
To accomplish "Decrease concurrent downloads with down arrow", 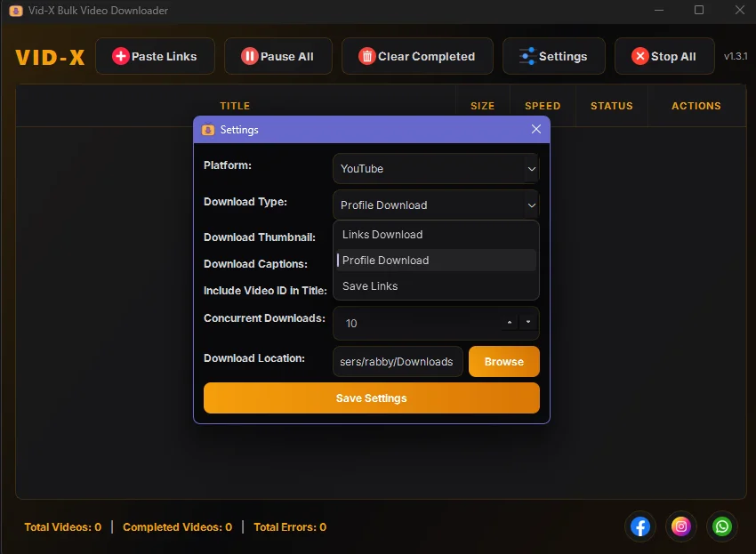I will (528, 322).
